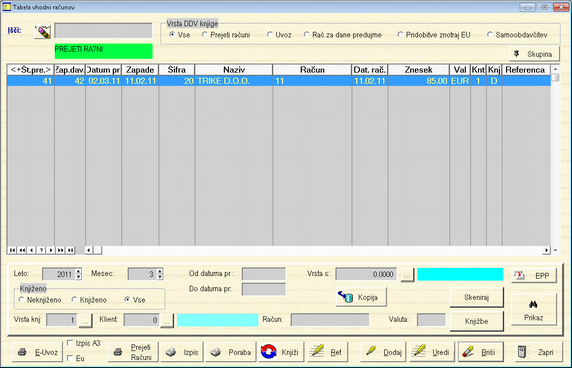Click the horizontal scrollbar left arrow
572x368 pixels.
click(89, 250)
